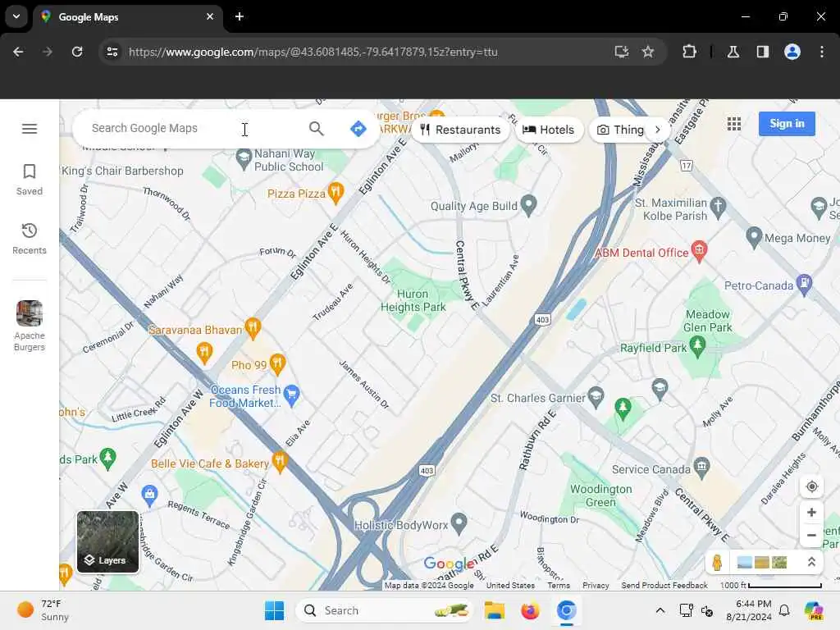Filter map by Hotels chip
Image resolution: width=840 pixels, height=630 pixels.
(549, 130)
